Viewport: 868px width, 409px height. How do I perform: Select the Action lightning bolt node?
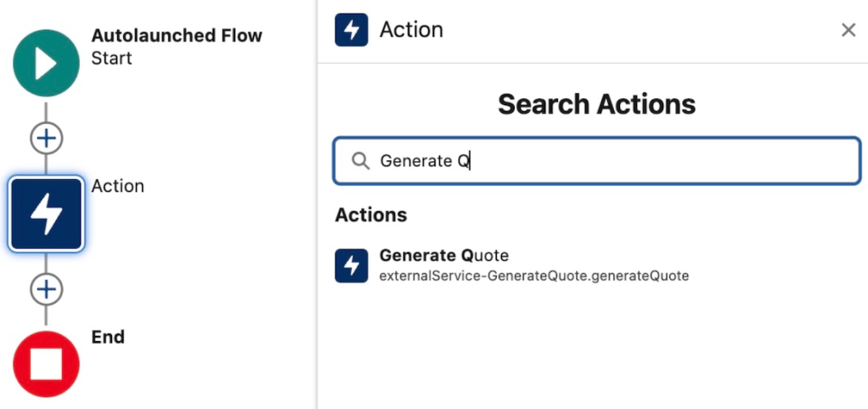coord(46,215)
